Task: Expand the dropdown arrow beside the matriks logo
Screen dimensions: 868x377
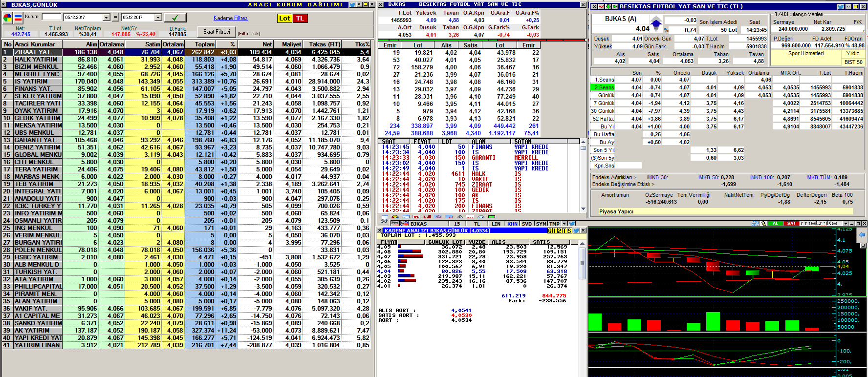Action: pos(846,223)
